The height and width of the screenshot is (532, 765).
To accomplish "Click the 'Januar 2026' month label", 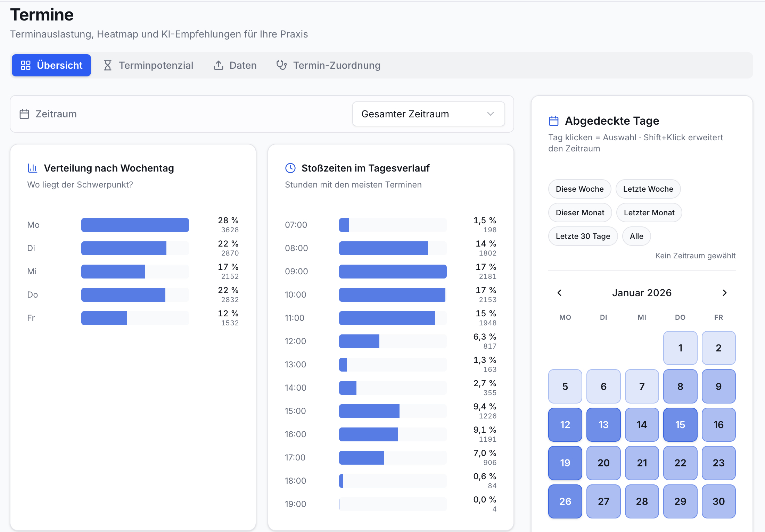I will [642, 293].
